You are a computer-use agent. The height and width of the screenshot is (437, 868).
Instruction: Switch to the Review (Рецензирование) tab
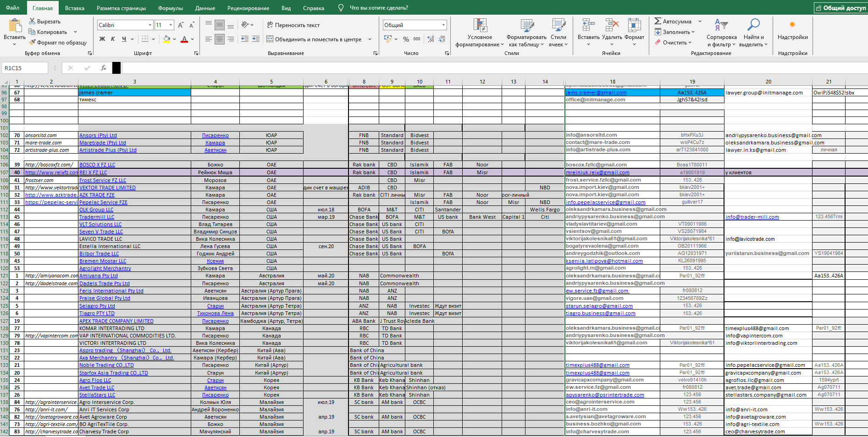tap(248, 8)
